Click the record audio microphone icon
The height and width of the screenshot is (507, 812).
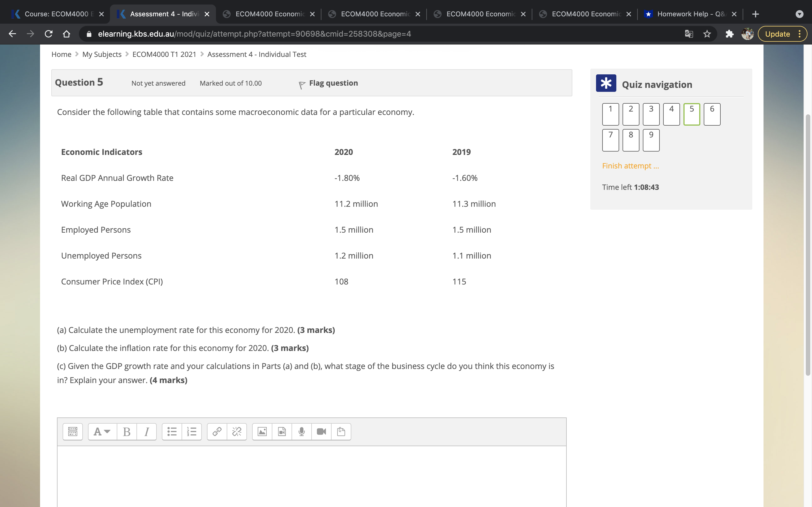(301, 431)
